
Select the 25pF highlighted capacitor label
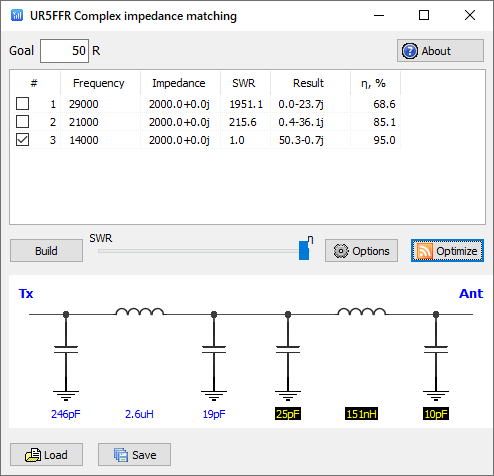(x=288, y=414)
